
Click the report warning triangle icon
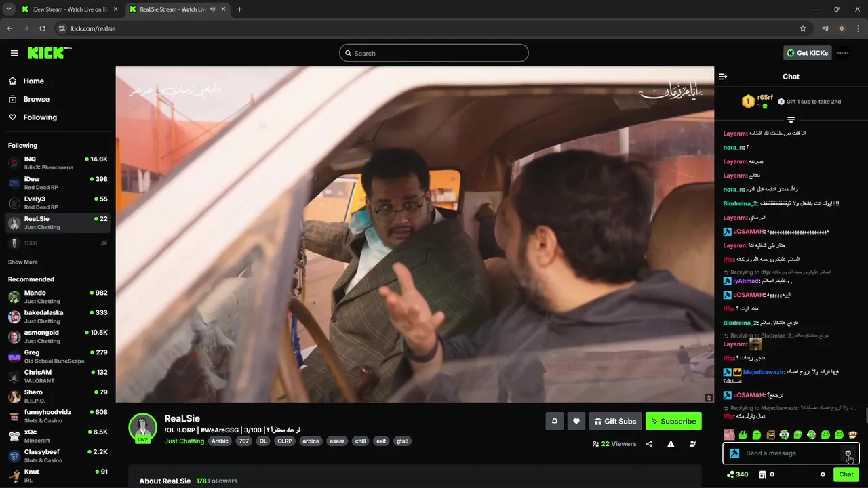671,444
